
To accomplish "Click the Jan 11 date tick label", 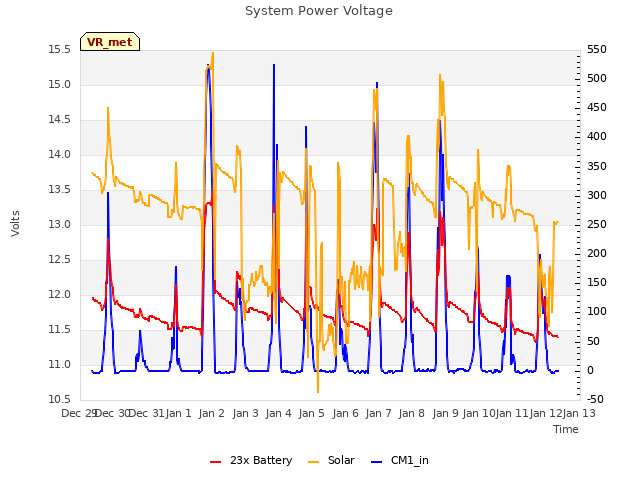I will pyautogui.click(x=512, y=413).
